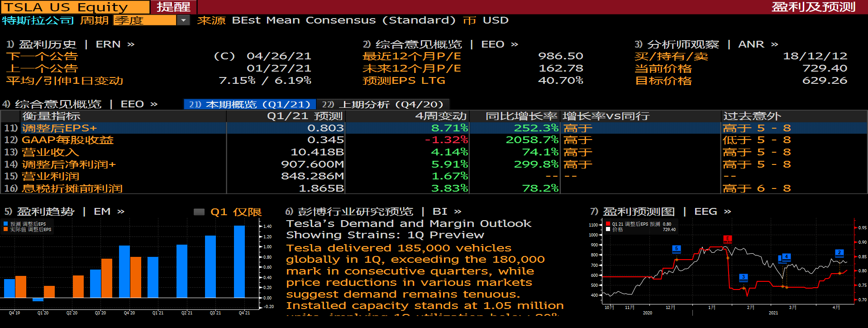Open 1) 盈利历史 ERN link
The image size is (868, 328).
(x=70, y=44)
